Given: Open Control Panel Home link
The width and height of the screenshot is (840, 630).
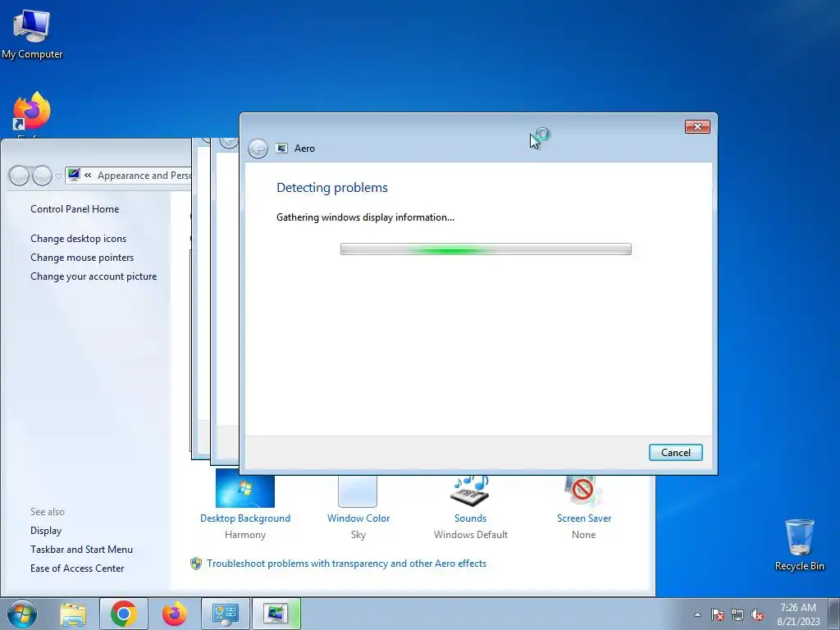Looking at the screenshot, I should point(75,209).
